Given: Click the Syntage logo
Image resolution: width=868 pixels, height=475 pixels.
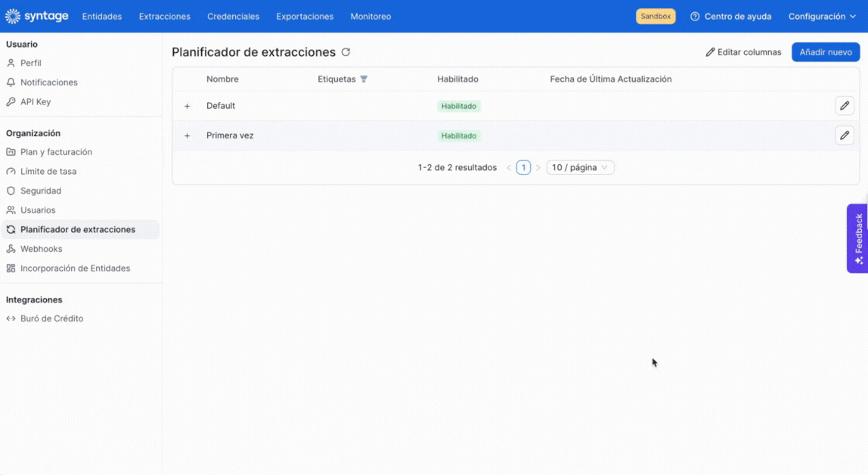Looking at the screenshot, I should tap(37, 16).
